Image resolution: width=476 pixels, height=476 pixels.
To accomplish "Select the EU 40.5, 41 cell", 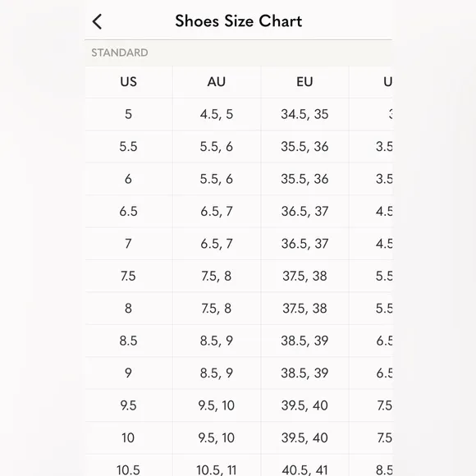I will [x=304, y=465].
